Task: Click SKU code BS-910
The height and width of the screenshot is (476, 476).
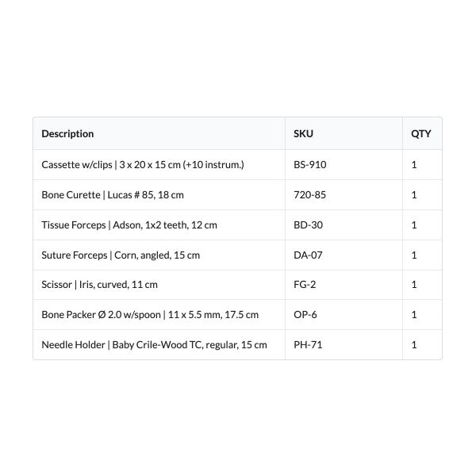Action: [310, 164]
